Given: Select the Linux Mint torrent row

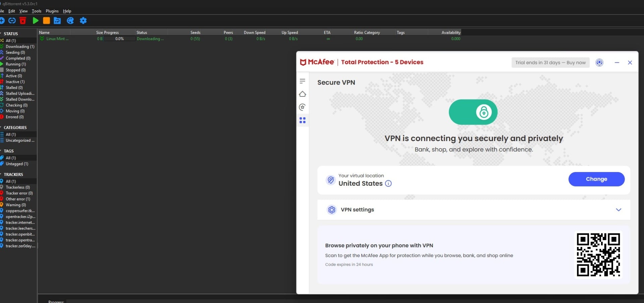Looking at the screenshot, I should (250, 39).
